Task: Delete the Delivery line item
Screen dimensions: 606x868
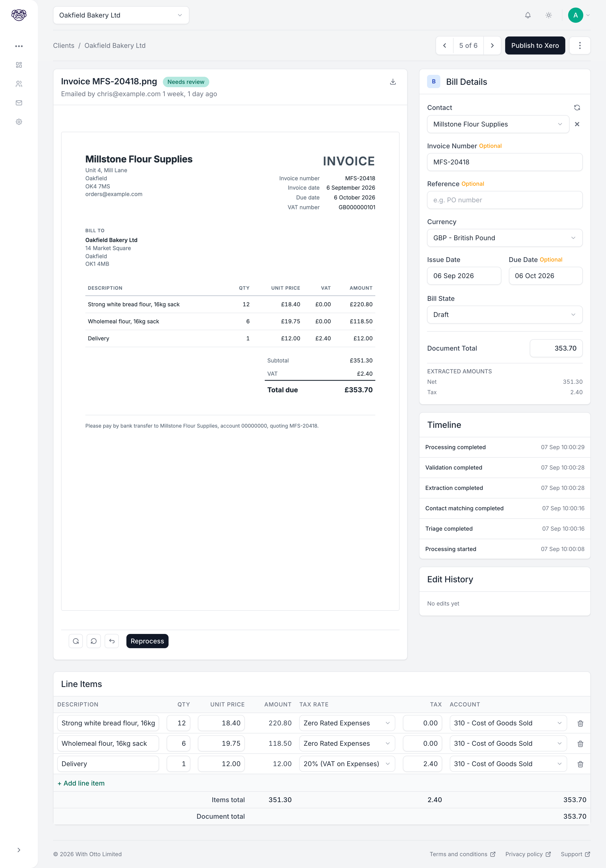Action: [580, 764]
